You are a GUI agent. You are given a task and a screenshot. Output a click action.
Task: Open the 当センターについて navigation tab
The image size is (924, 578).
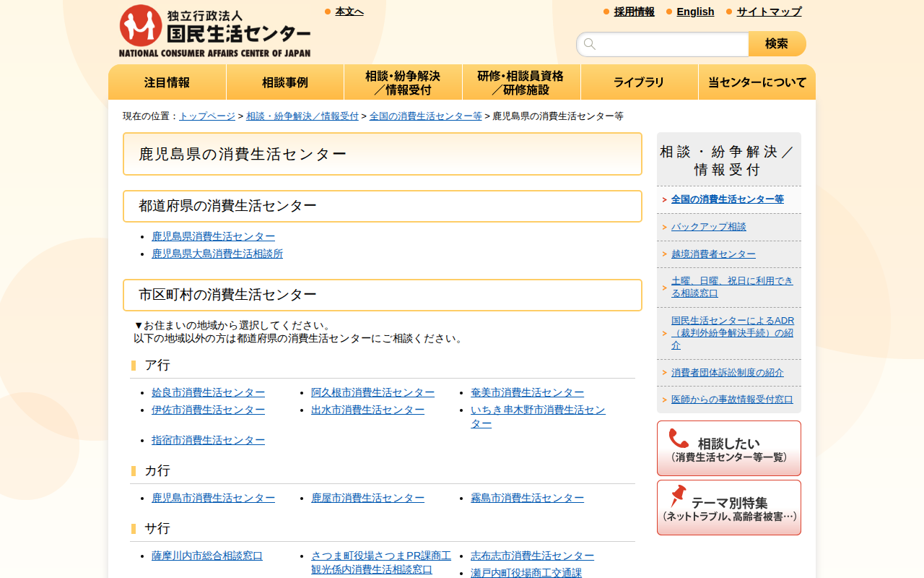757,82
